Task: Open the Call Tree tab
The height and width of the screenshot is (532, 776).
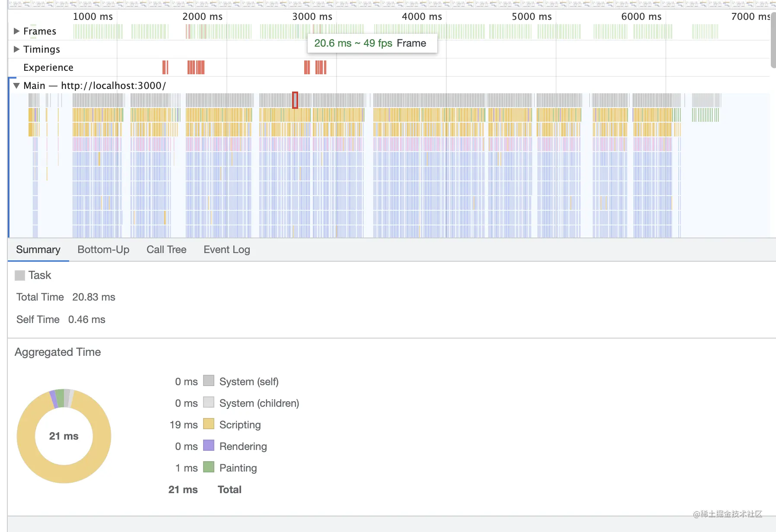Action: point(166,250)
